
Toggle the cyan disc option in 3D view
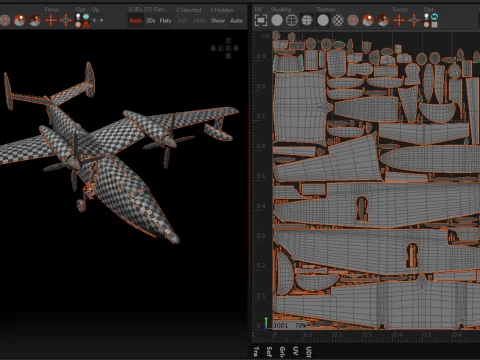(86, 17)
